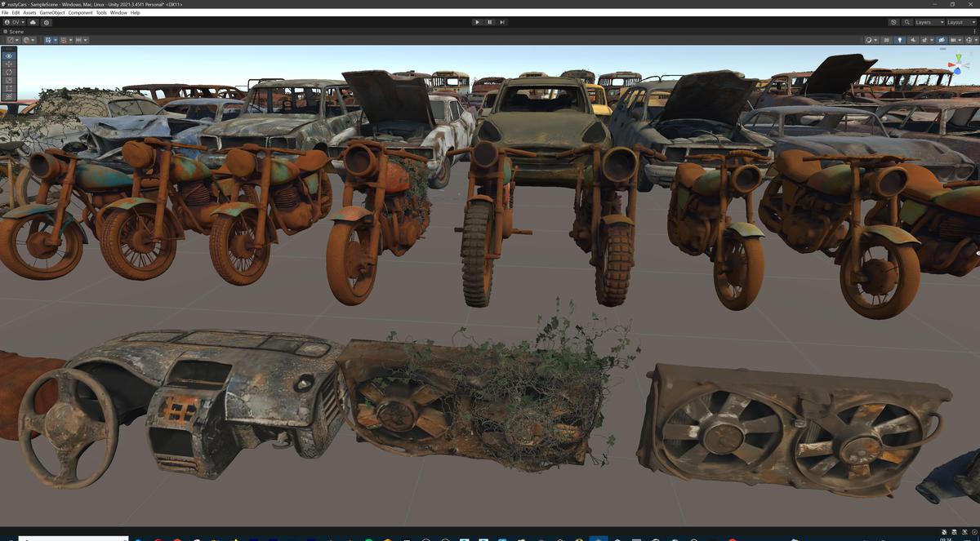The image size is (980, 541).
Task: Click the editor settings gear icon
Action: pos(47,22)
